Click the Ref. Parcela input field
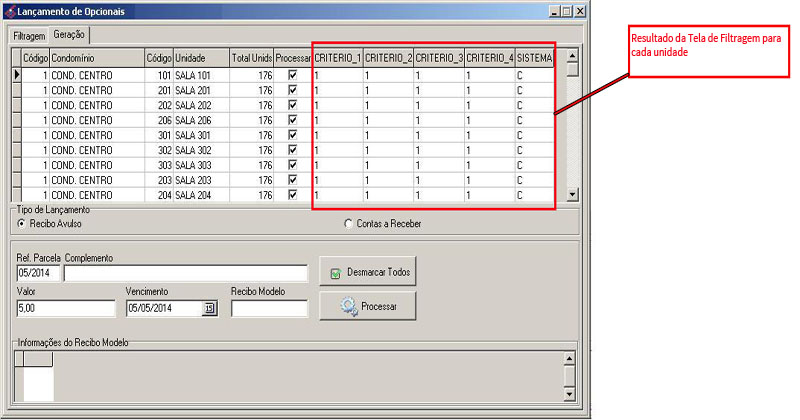Screen dimensions: 800x420 coord(39,273)
